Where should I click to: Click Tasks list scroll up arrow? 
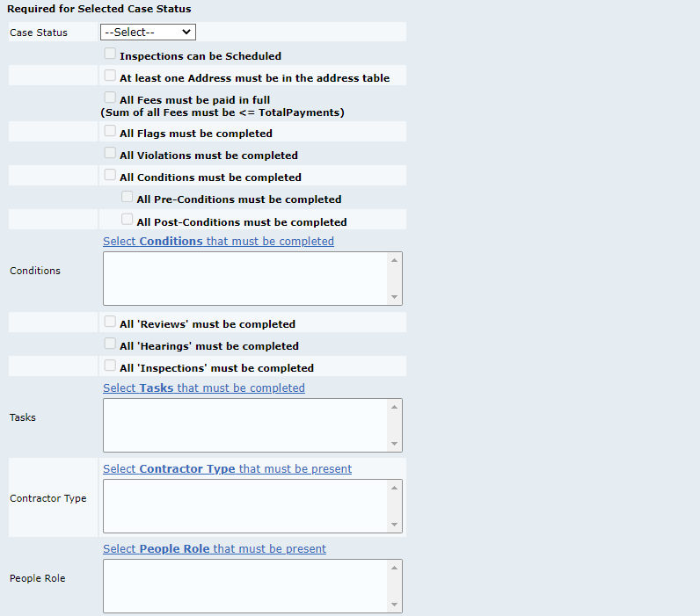tap(394, 407)
